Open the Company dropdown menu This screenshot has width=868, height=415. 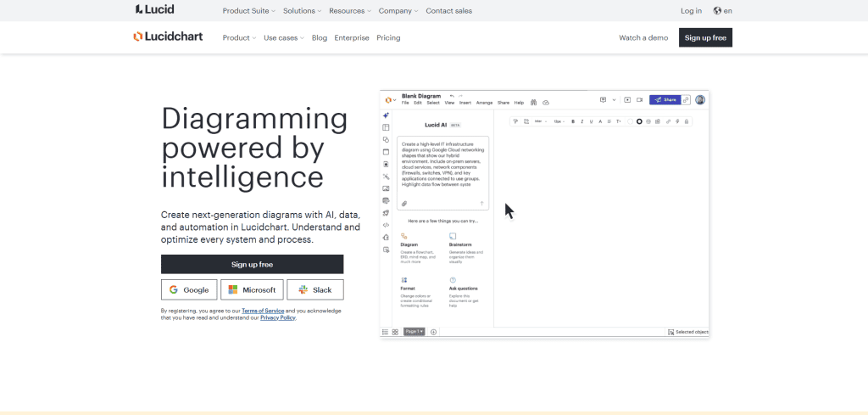(398, 11)
